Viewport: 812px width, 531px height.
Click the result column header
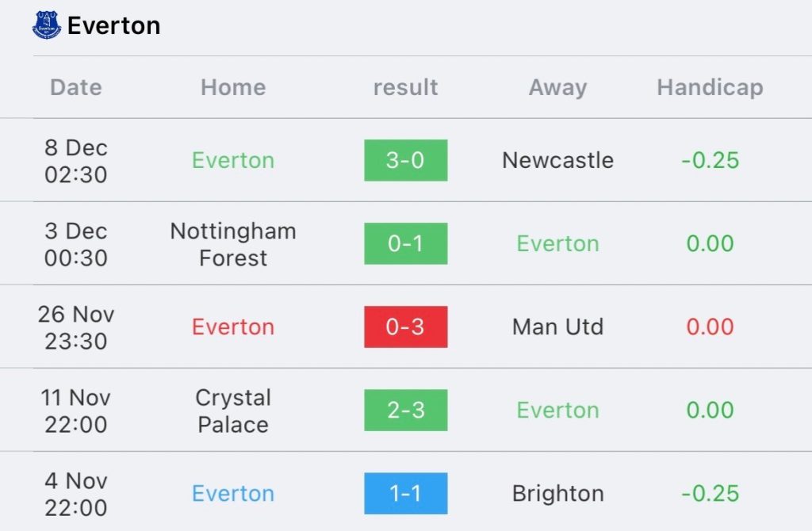coord(405,87)
